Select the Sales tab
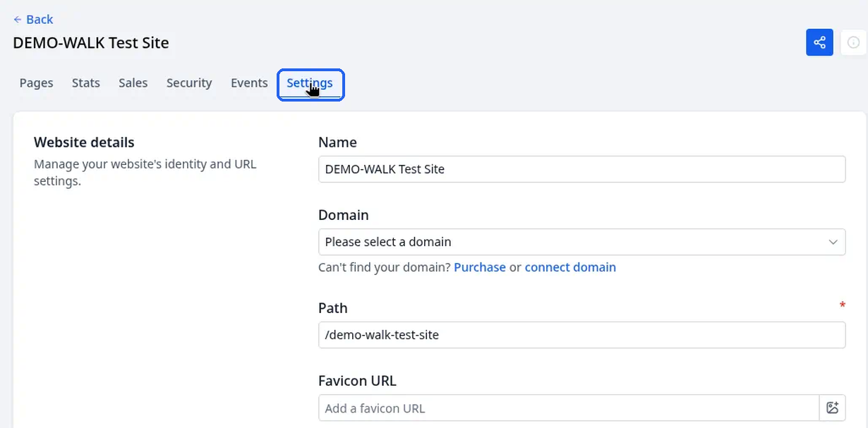868x428 pixels. pyautogui.click(x=133, y=83)
